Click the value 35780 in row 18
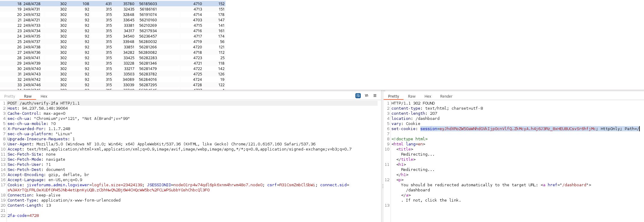Screen dimensions: 644x222 (x=129, y=4)
